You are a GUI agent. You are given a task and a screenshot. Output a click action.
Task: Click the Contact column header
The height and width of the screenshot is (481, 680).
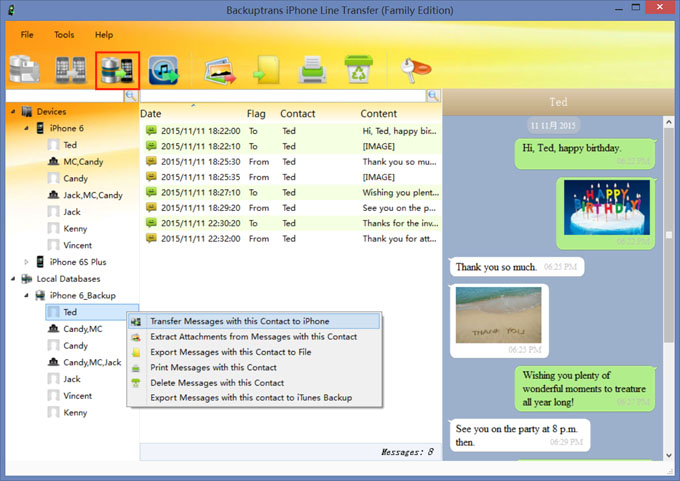298,114
